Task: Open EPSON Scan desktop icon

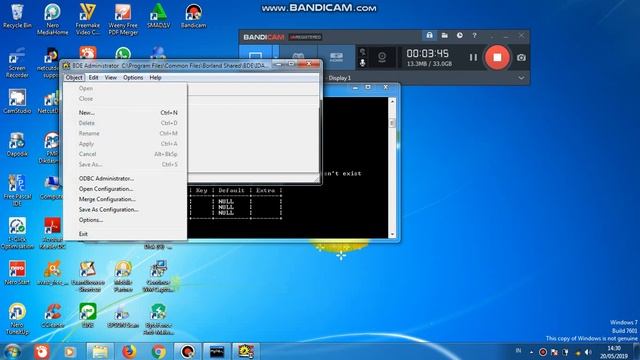Action: [x=122, y=316]
